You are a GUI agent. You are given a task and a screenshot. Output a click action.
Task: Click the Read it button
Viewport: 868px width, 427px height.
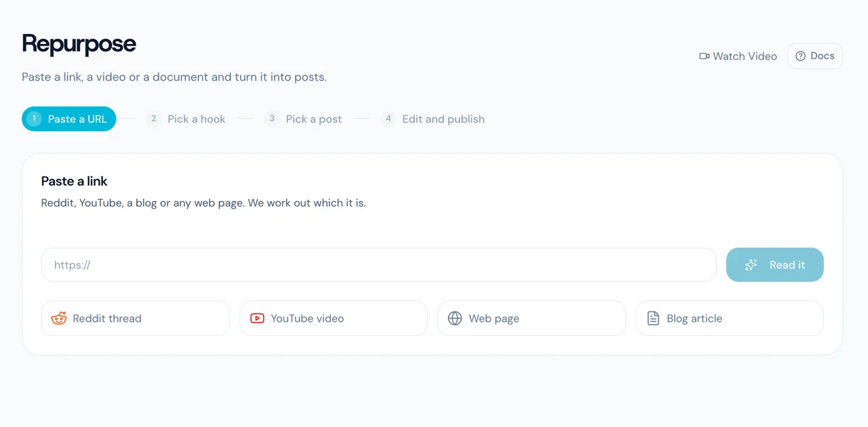click(775, 265)
